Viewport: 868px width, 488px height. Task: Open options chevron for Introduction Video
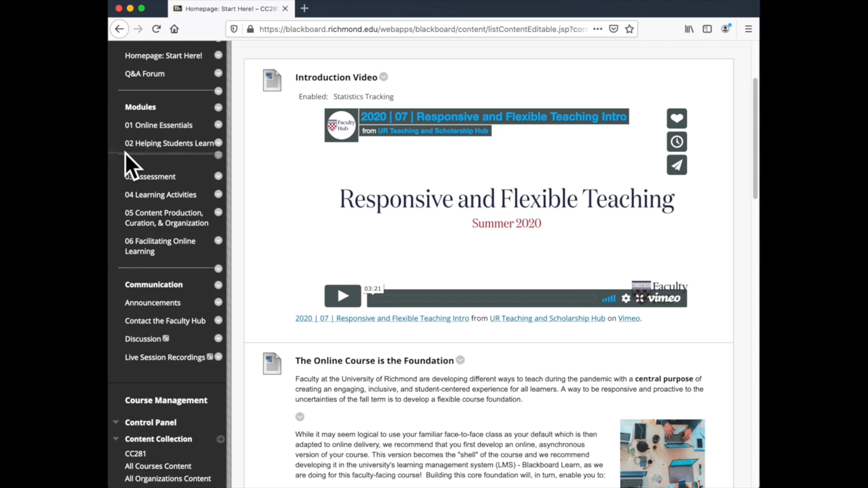384,77
